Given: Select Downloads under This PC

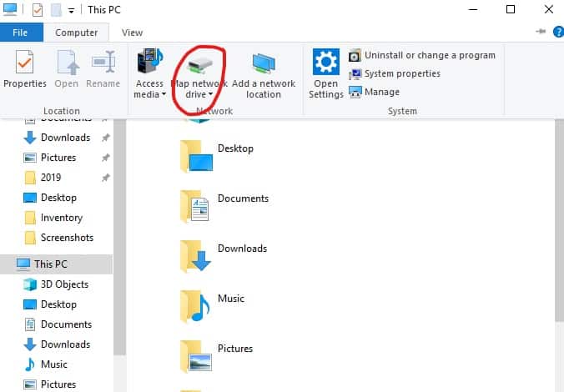Looking at the screenshot, I should tap(58, 344).
